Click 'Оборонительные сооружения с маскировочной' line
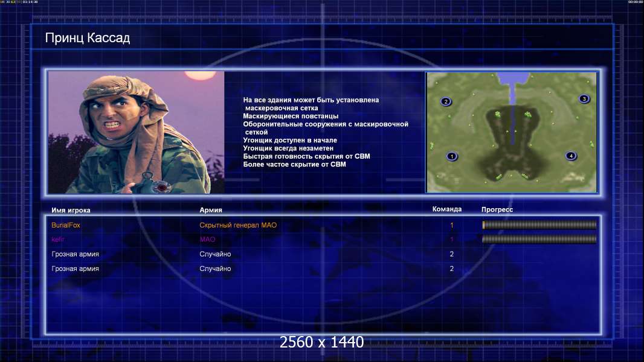This screenshot has width=644, height=362. [326, 124]
